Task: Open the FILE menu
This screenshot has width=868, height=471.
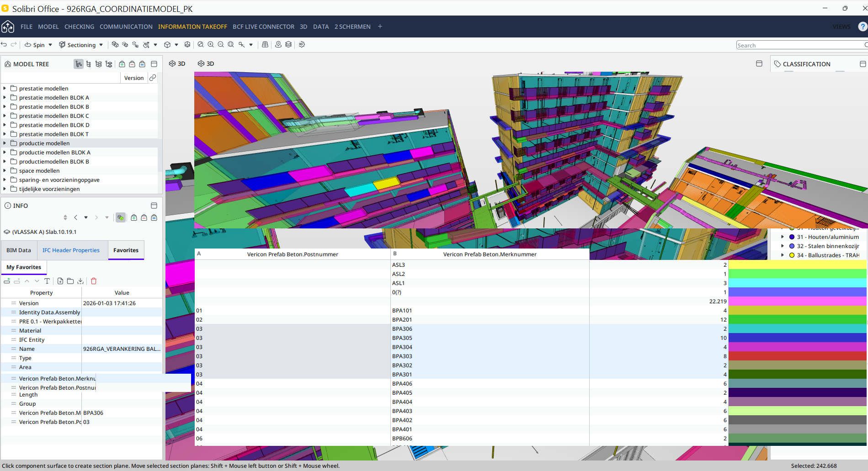Action: tap(27, 27)
